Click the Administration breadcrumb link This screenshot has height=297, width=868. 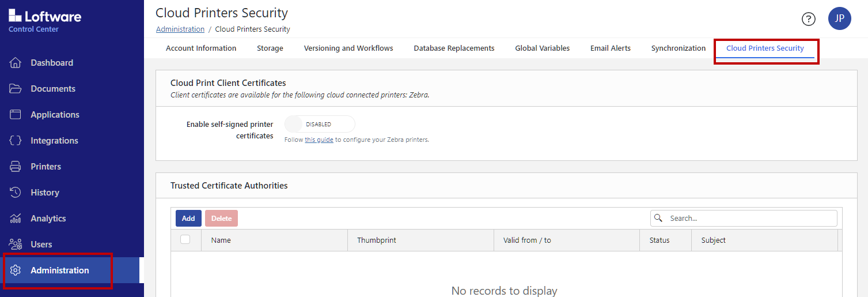click(180, 29)
